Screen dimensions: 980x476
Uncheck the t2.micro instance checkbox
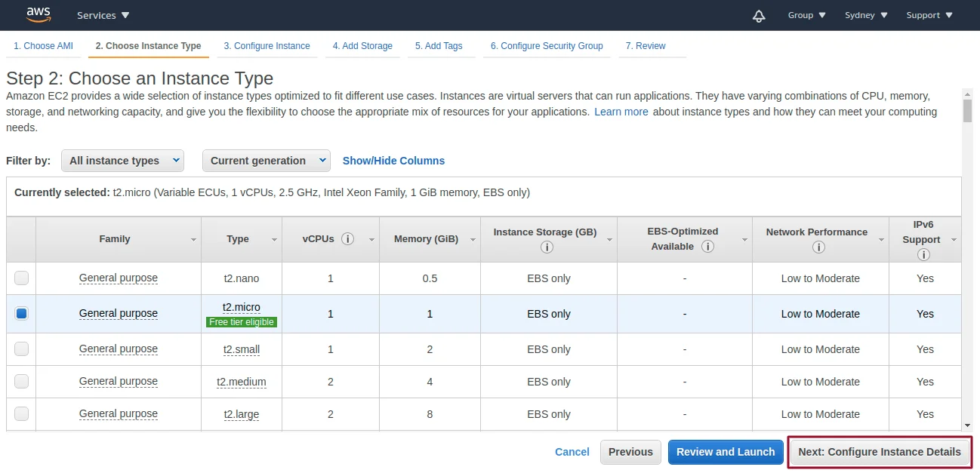coord(22,314)
